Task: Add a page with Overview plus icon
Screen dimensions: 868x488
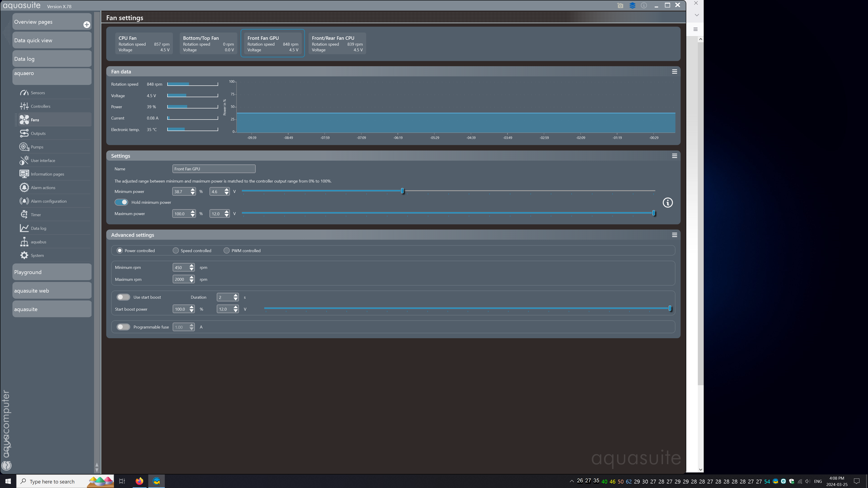Action: (87, 25)
